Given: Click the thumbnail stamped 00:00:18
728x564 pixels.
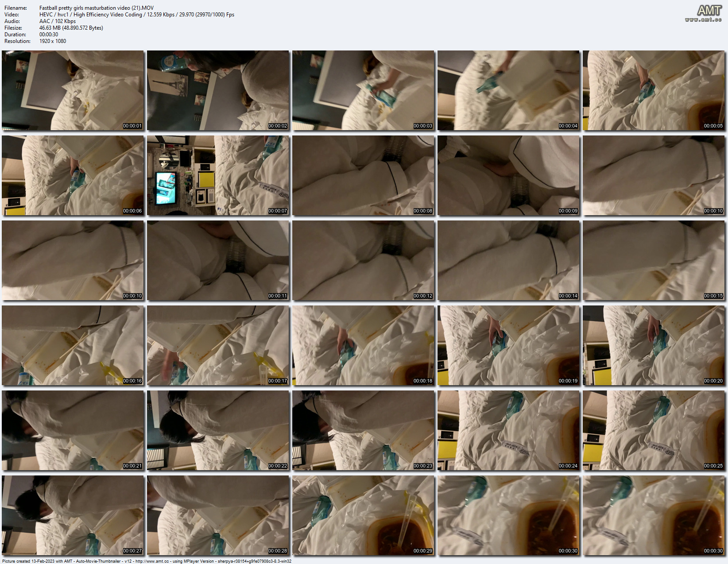Looking at the screenshot, I should [x=364, y=345].
